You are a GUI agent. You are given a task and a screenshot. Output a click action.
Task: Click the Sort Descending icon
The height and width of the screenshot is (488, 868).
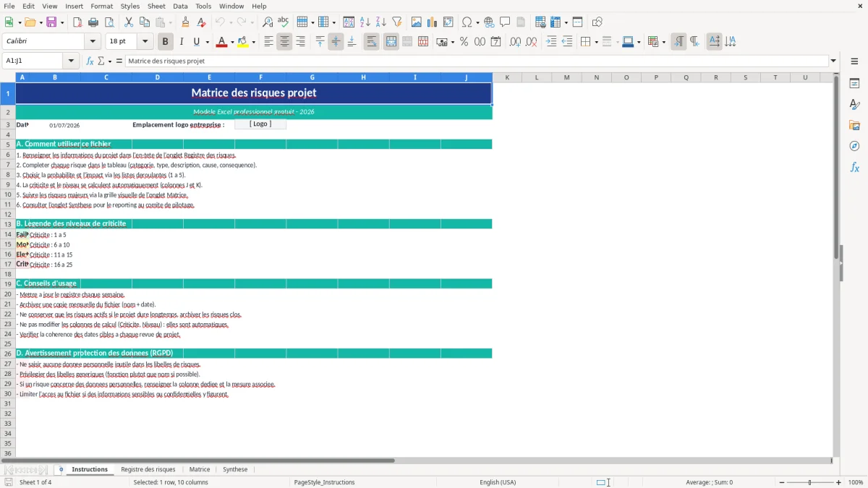[381, 22]
